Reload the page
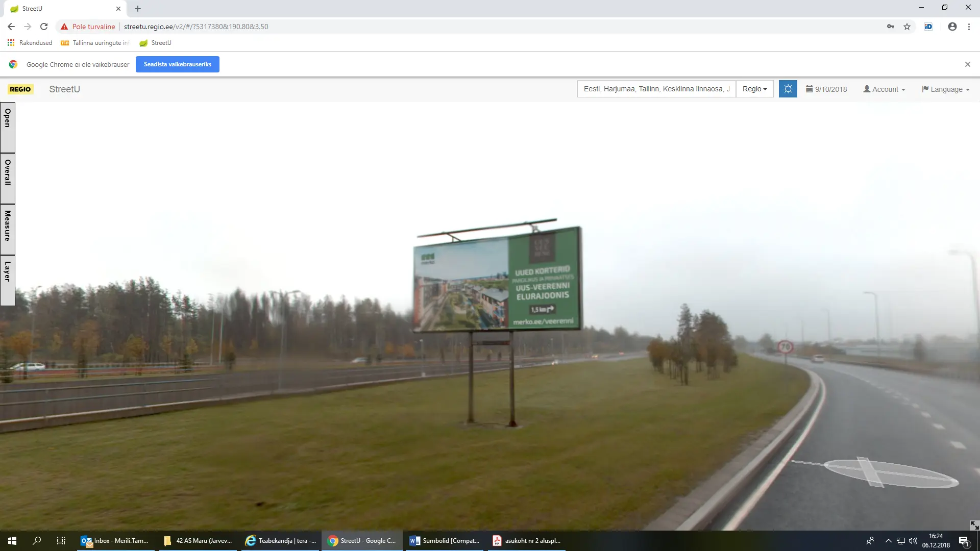Viewport: 980px width, 551px height. point(44,27)
